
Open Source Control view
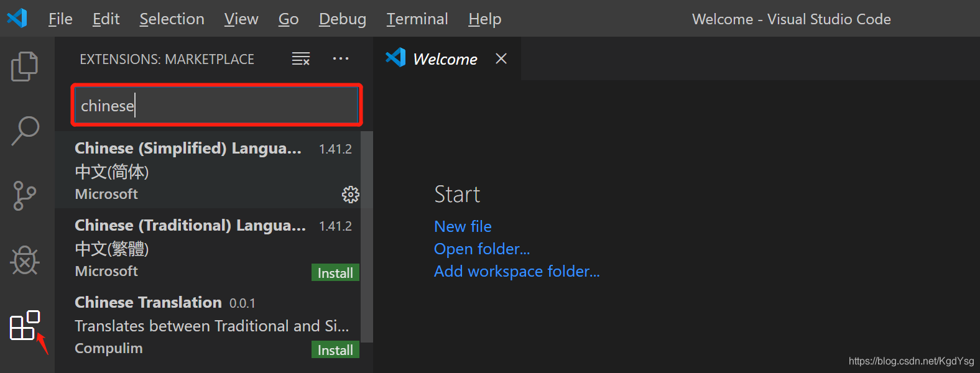[x=25, y=195]
